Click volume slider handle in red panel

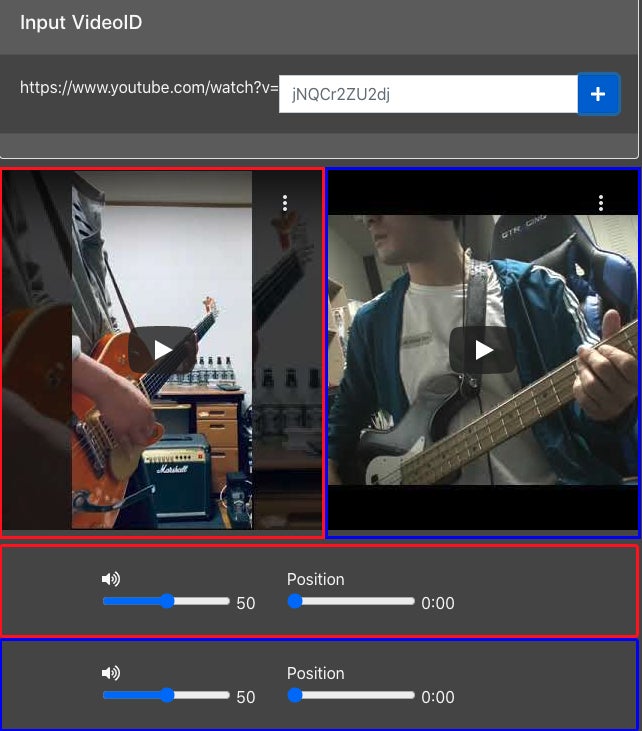[167, 601]
